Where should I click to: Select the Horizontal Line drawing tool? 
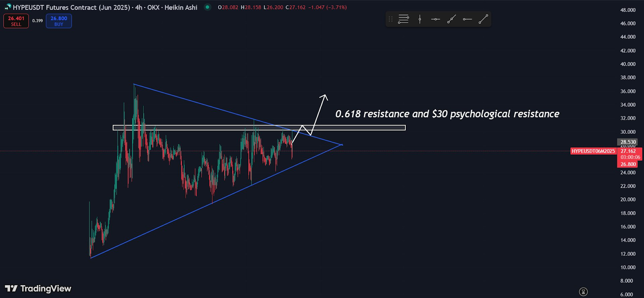[436, 19]
